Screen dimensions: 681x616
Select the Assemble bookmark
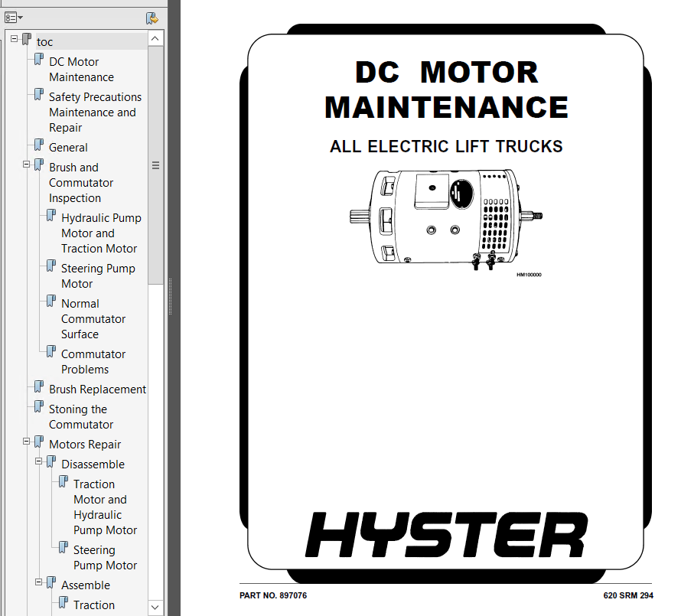tap(86, 585)
